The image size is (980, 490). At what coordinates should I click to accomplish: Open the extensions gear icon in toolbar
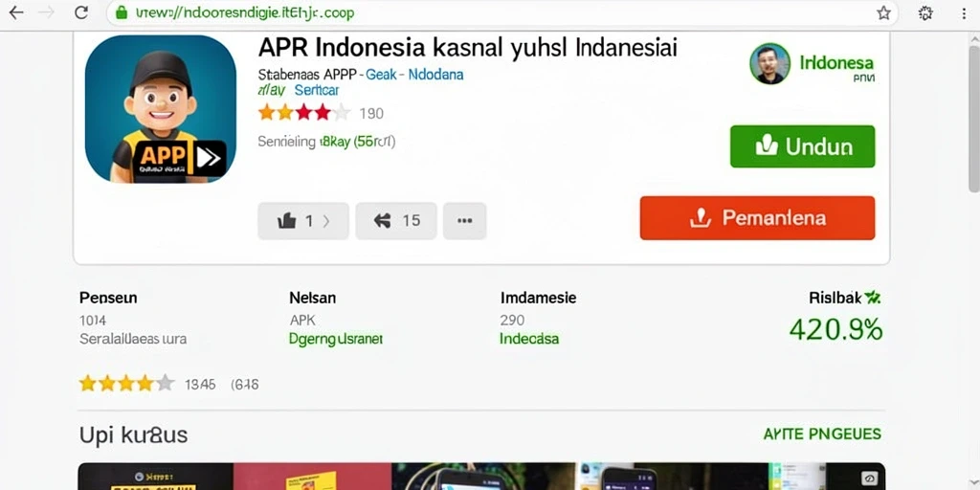tap(925, 13)
